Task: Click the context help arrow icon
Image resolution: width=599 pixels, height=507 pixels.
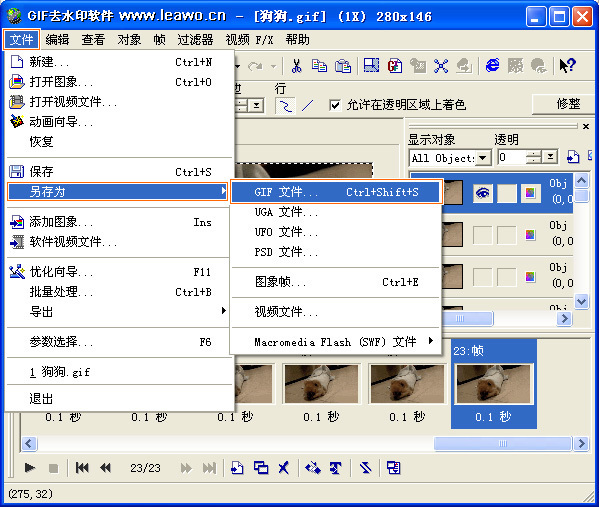Action: tap(567, 66)
